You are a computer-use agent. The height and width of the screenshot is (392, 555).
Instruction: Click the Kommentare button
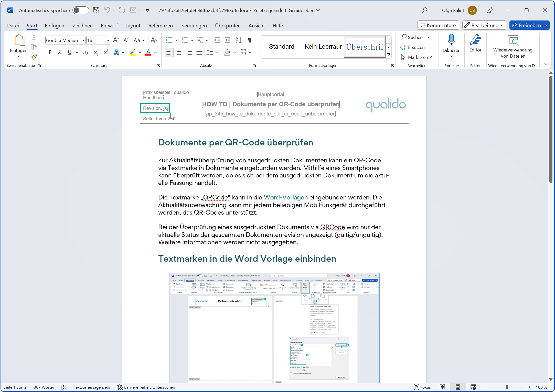[438, 25]
